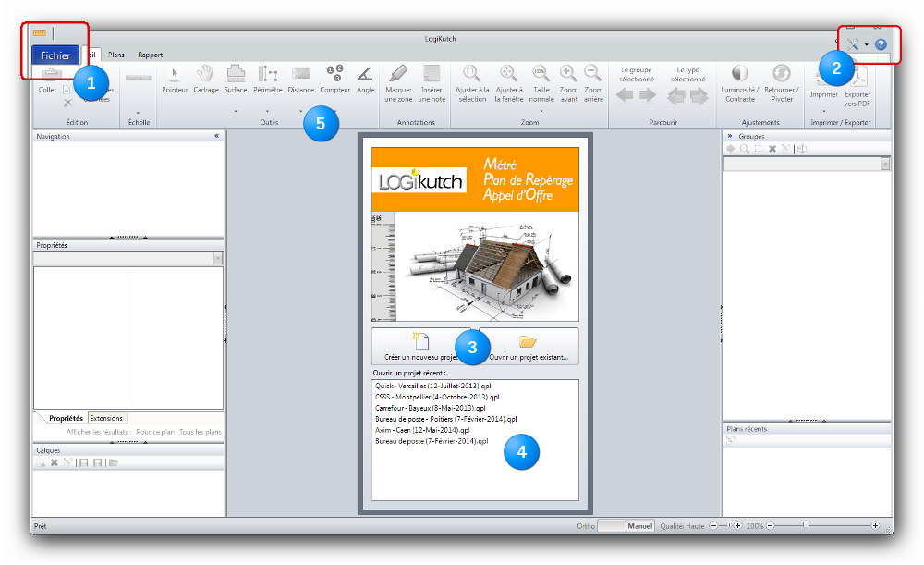Expand the Périmètre tool dropdown arrow
924x565 pixels.
[267, 111]
